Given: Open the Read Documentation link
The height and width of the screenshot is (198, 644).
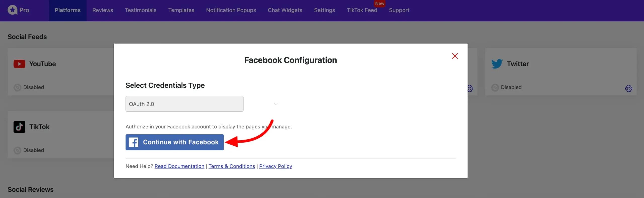Looking at the screenshot, I should (x=179, y=166).
